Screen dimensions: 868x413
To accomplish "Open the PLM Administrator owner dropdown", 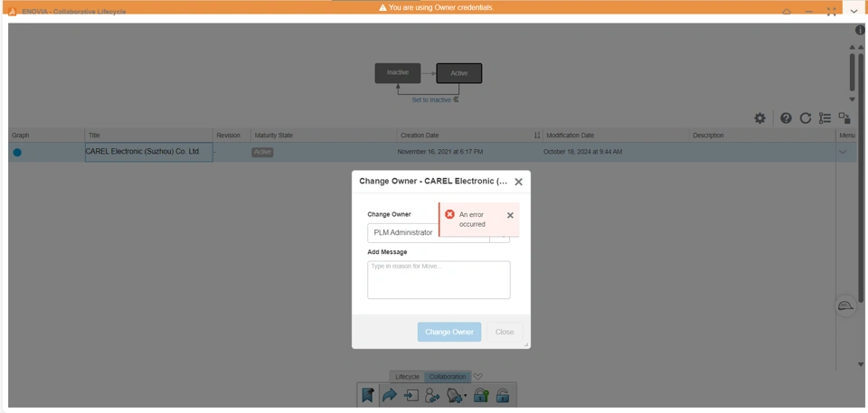I will click(439, 232).
